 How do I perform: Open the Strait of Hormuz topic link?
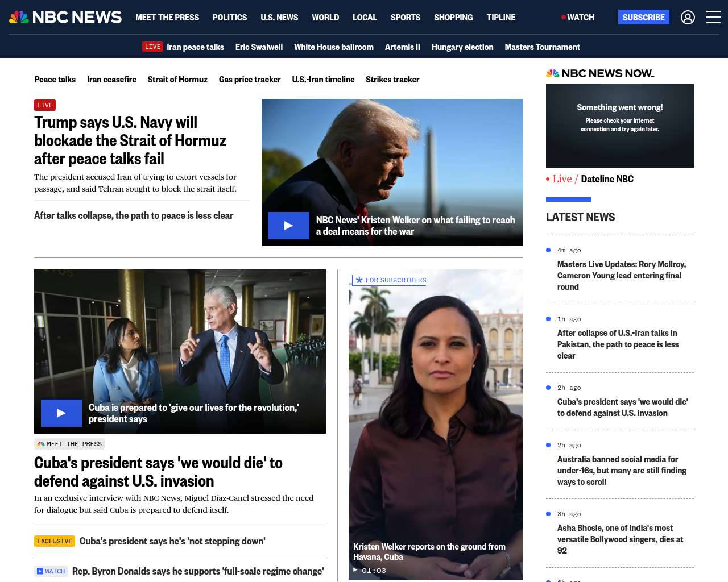[x=177, y=80]
